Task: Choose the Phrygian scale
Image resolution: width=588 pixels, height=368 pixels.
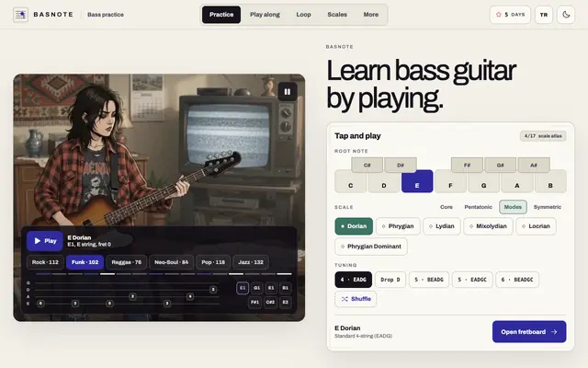Action: click(398, 226)
